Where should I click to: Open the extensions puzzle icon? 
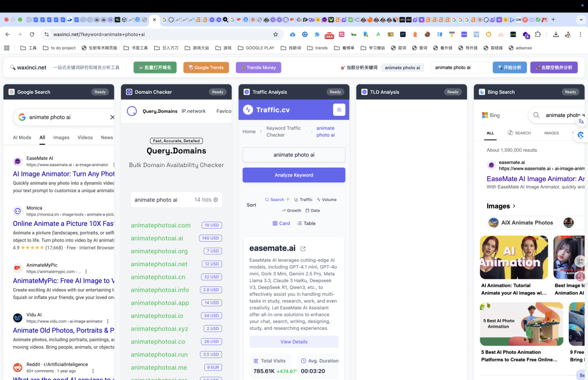pyautogui.click(x=538, y=34)
